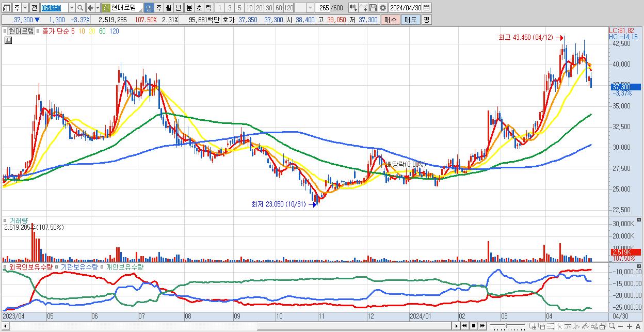
Task: Click the 5-day moving average legend
Action: point(73,31)
